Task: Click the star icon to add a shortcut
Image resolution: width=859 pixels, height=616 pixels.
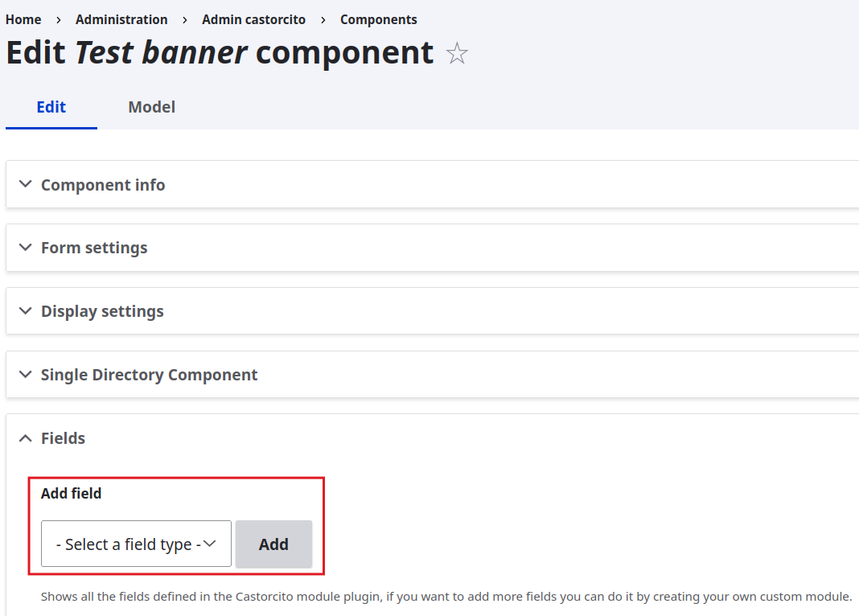Action: click(x=457, y=54)
